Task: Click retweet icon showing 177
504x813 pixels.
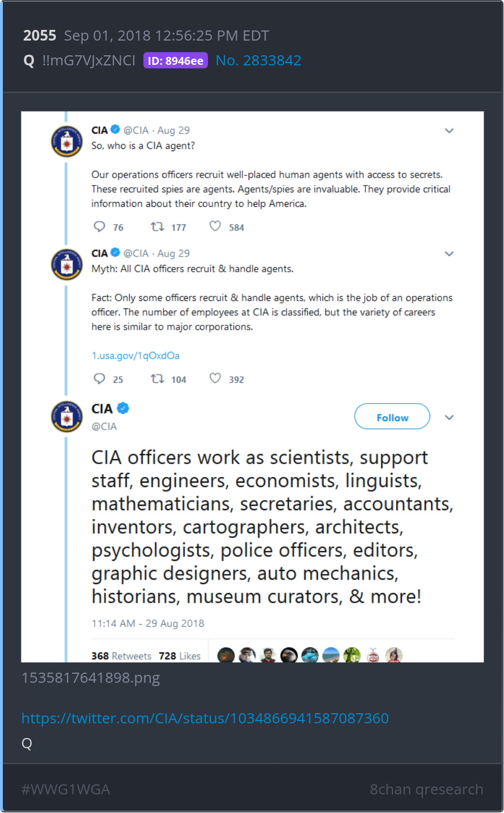Action: point(157,227)
